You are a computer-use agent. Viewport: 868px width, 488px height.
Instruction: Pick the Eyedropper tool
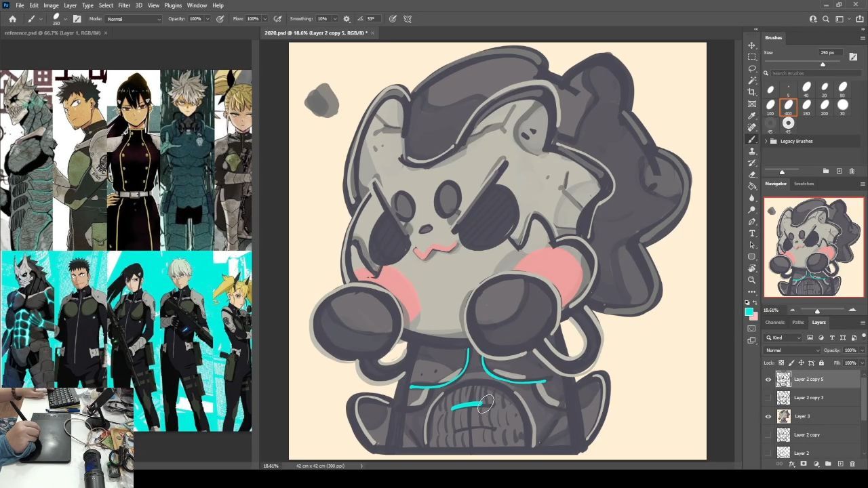752,116
